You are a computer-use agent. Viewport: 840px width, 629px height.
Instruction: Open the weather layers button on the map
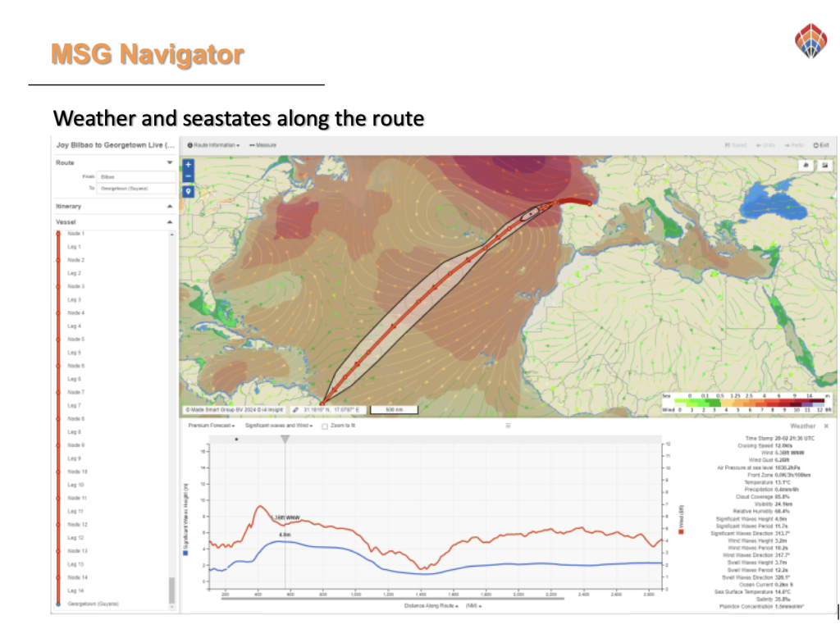click(806, 165)
